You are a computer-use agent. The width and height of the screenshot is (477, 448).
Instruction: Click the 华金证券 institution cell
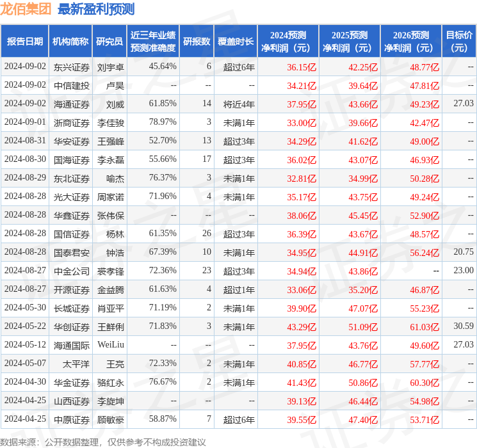(x=72, y=383)
